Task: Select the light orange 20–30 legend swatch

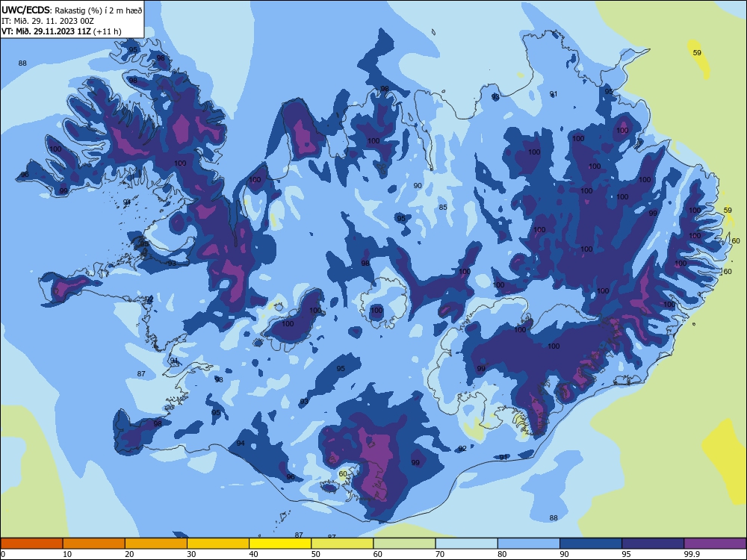Action: [156, 544]
